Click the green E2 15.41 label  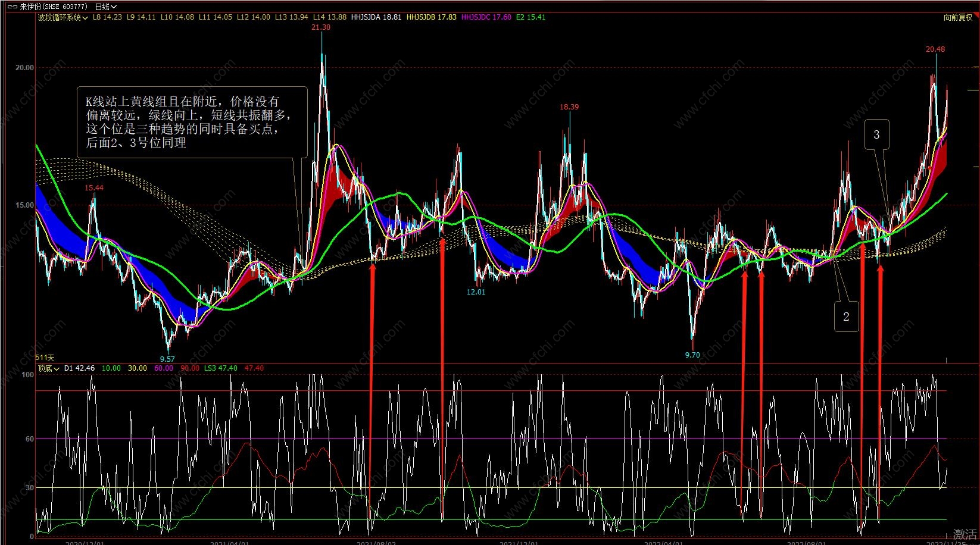pos(531,17)
